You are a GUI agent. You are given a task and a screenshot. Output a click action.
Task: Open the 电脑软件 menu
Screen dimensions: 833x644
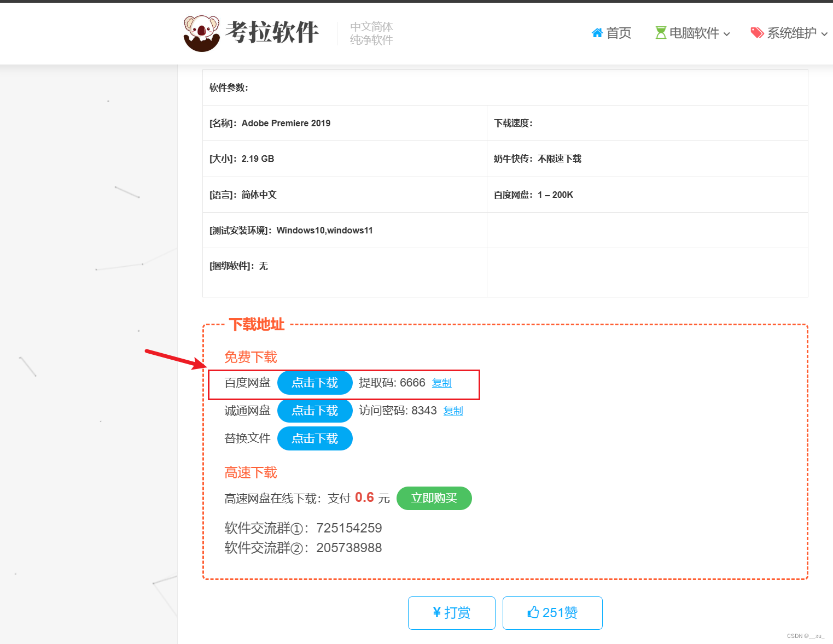coord(692,33)
